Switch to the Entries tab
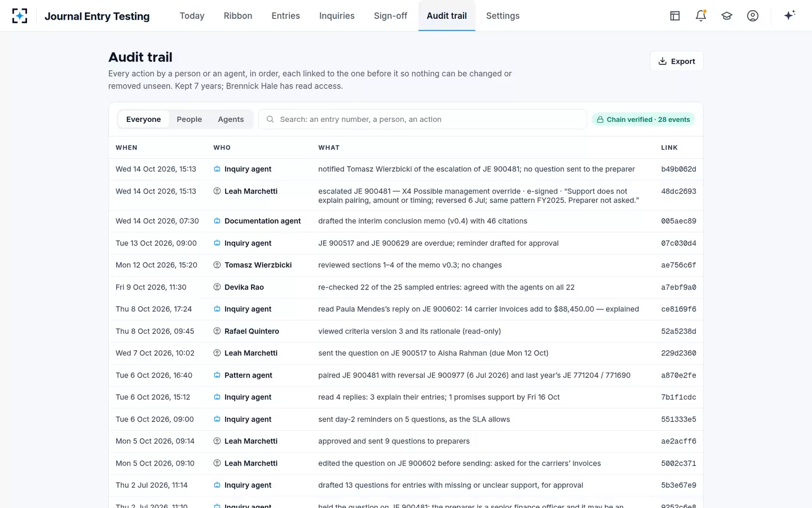 (285, 16)
